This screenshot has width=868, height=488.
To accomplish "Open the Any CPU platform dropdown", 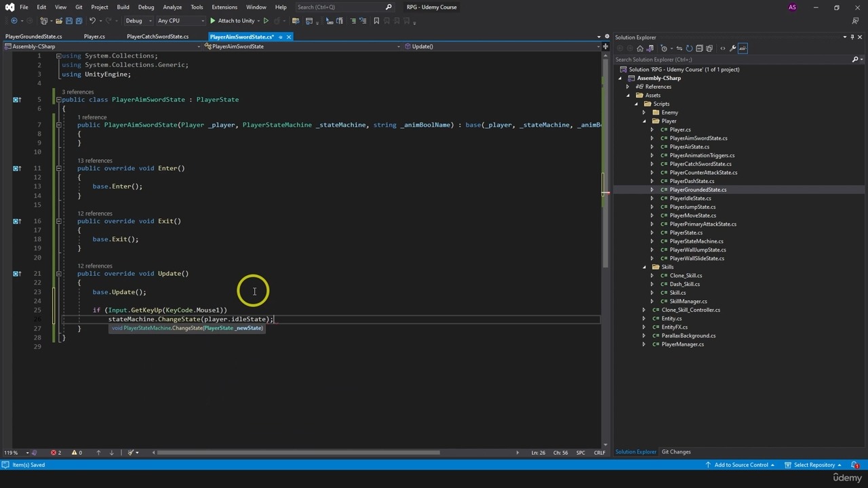I will point(180,20).
